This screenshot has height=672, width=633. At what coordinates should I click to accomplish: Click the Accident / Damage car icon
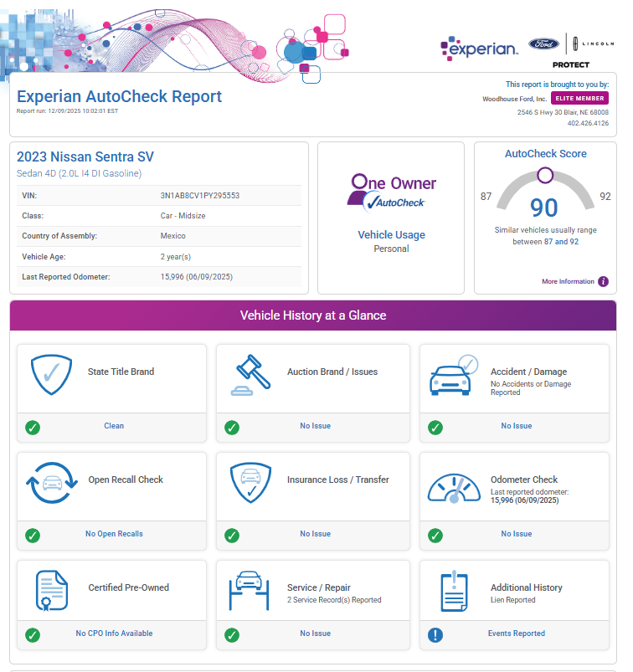pos(452,377)
